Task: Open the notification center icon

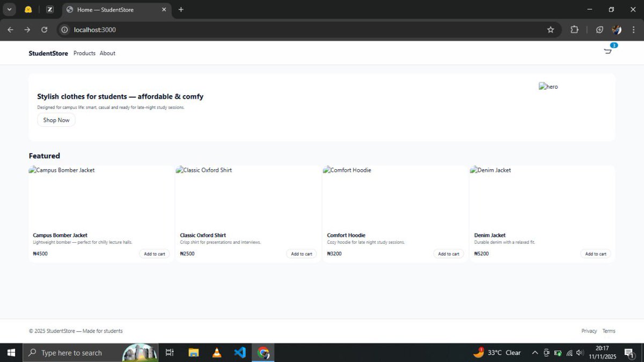Action: 629,353
